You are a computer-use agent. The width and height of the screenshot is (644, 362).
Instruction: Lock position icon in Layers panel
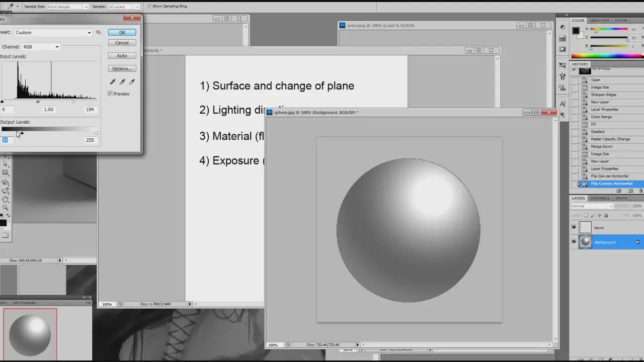[599, 216]
